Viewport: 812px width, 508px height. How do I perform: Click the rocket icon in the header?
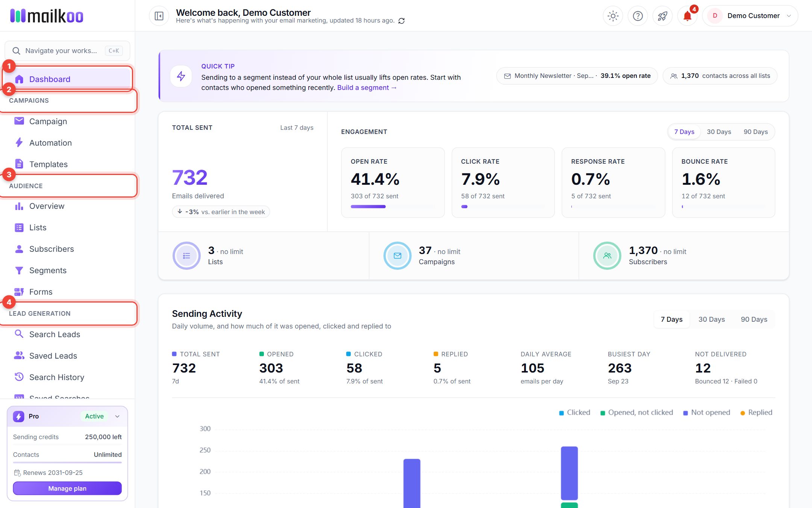tap(662, 16)
